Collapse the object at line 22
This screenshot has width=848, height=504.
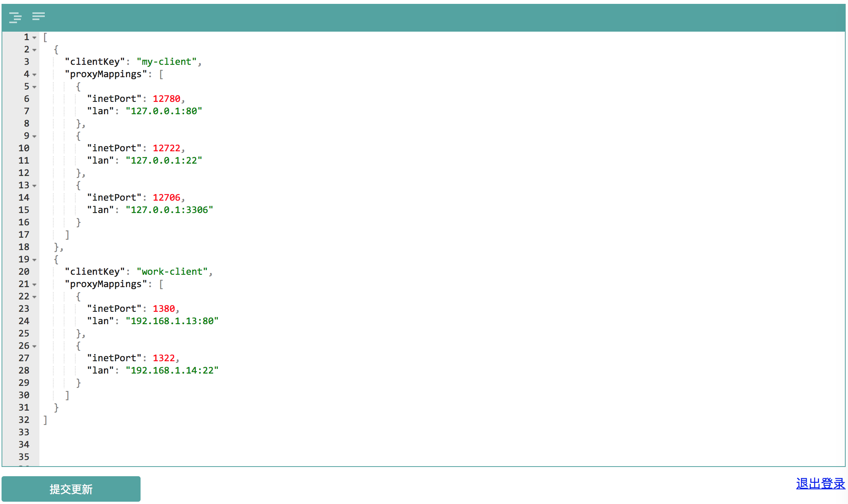(35, 297)
